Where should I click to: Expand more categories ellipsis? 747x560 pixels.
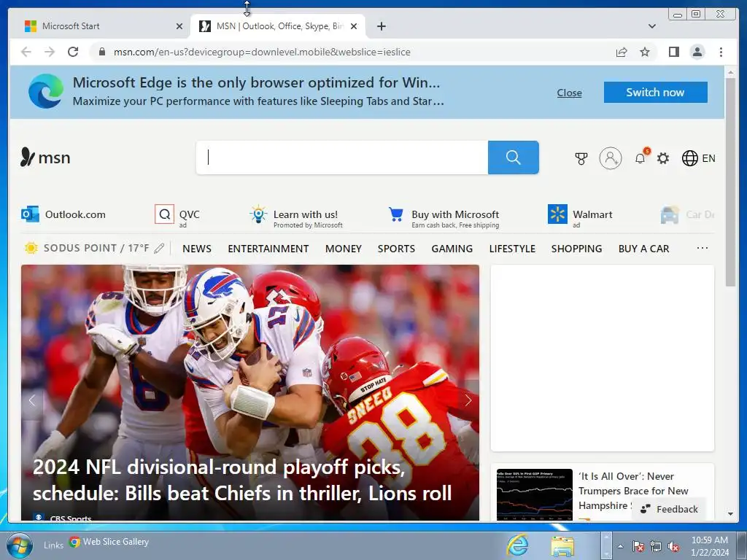pyautogui.click(x=703, y=248)
